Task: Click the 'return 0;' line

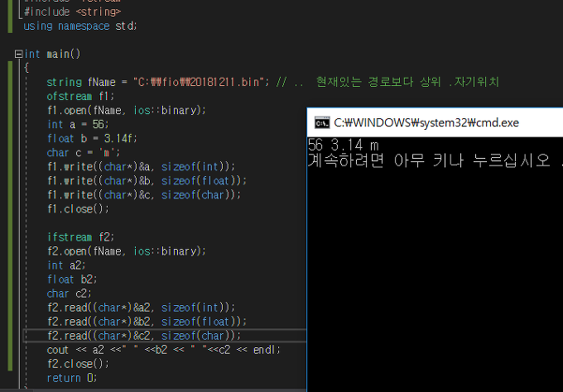Action: [72, 378]
